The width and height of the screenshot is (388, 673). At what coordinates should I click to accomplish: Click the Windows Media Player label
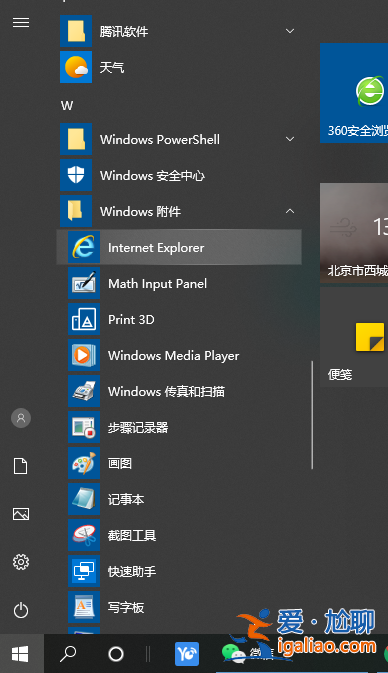click(x=174, y=356)
